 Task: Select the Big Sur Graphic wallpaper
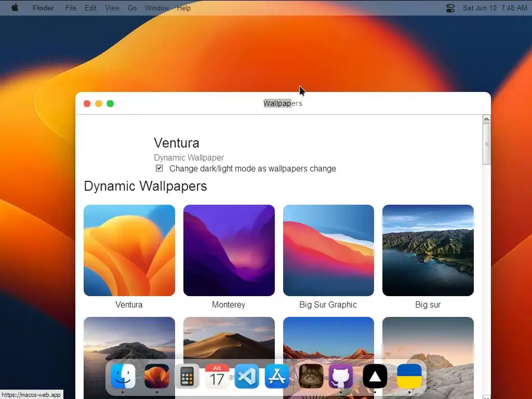tap(328, 250)
